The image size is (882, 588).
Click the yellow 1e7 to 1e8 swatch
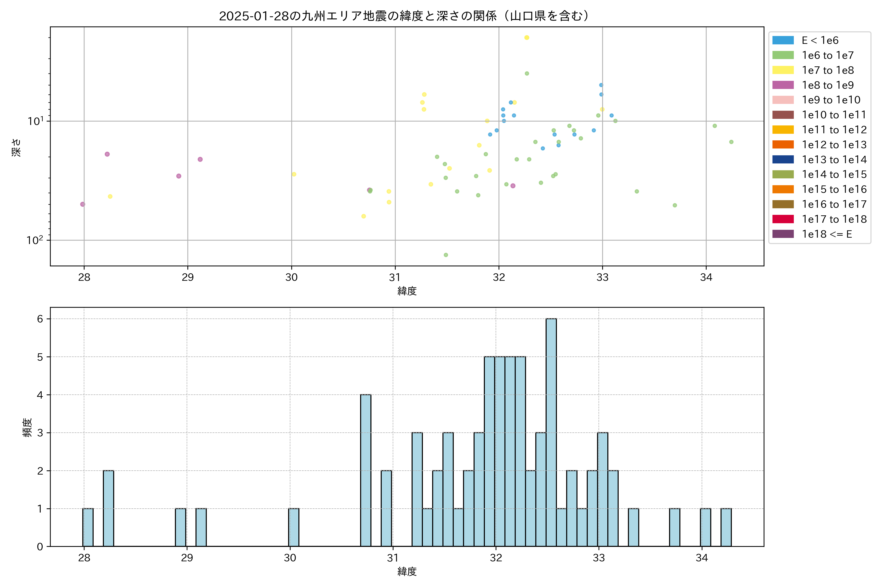pyautogui.click(x=783, y=70)
